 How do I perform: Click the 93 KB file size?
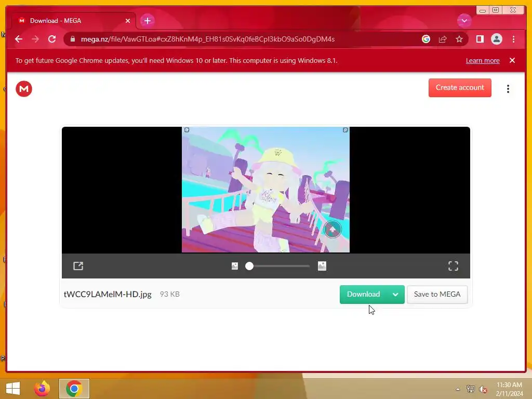170,294
